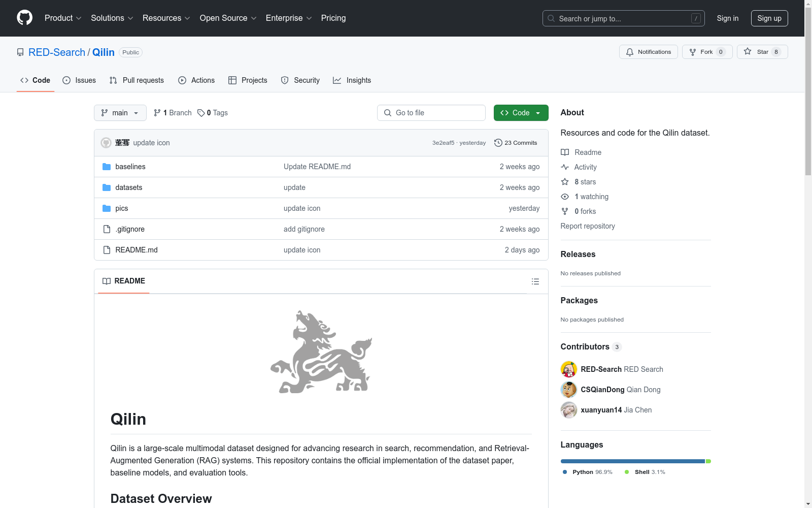Image resolution: width=812 pixels, height=508 pixels.
Task: Click the fork icon beside 0 forks
Action: 565,211
